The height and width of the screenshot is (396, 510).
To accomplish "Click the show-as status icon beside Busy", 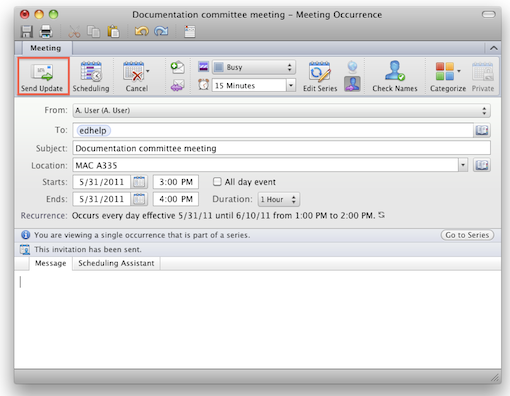I will [x=204, y=67].
